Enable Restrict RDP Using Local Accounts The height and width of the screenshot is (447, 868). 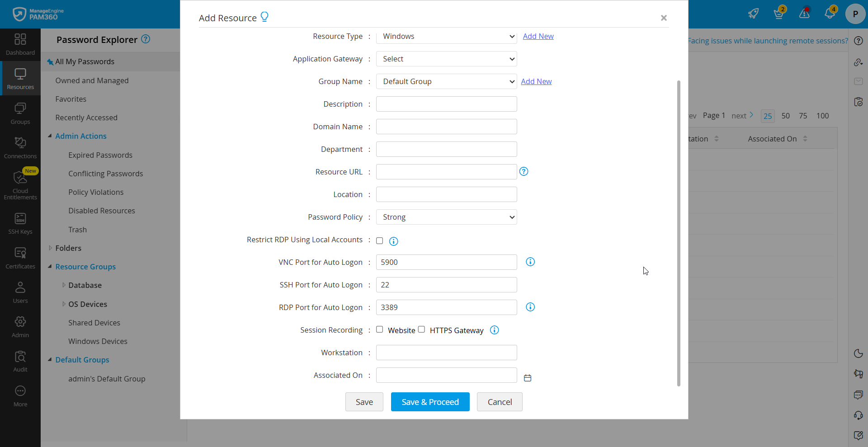click(379, 241)
